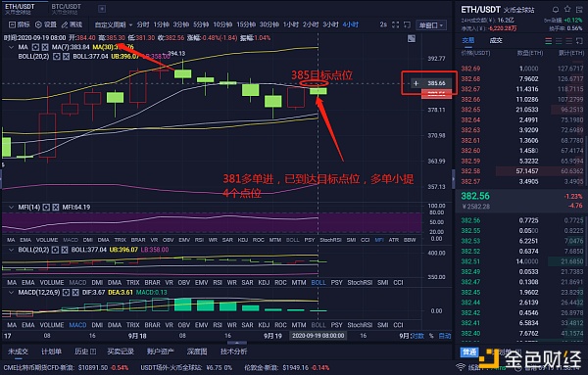
Task: Collapse the MFI(14) pane
Action: click(11, 208)
